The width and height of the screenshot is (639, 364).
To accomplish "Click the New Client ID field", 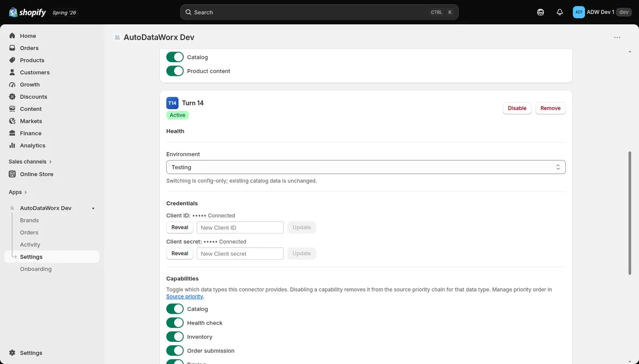I will [240, 228].
